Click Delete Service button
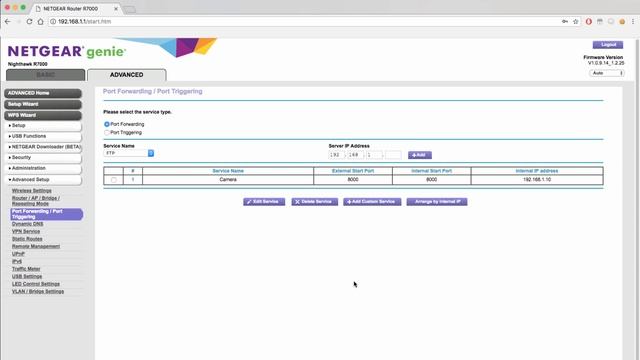The width and height of the screenshot is (640, 360). coord(314,202)
